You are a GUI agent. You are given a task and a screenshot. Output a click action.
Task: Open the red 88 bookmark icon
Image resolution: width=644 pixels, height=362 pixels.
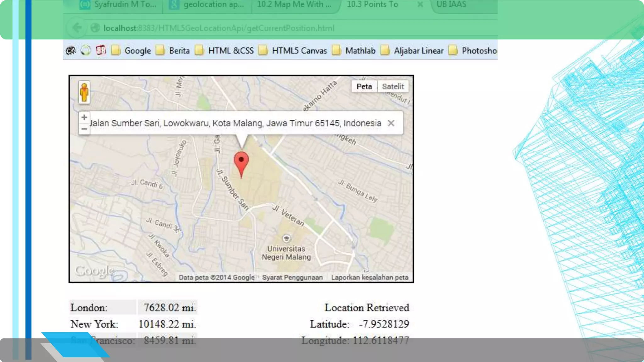(101, 50)
